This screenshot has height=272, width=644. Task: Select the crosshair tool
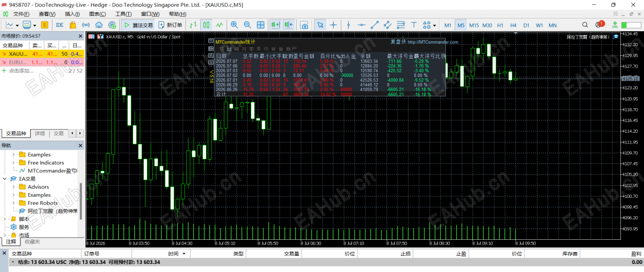pos(333,25)
